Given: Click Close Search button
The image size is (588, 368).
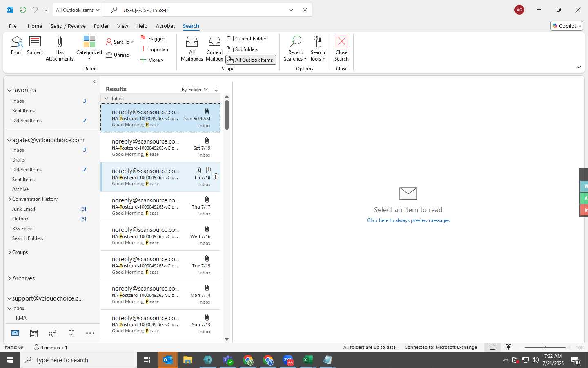Looking at the screenshot, I should click(341, 48).
